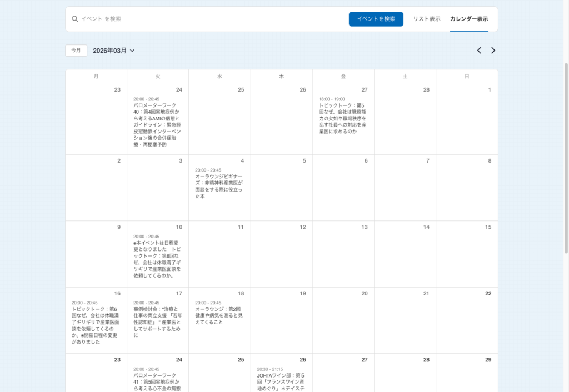
Task: Open パロメーターワーク41 event in last row
Action: coord(157,382)
